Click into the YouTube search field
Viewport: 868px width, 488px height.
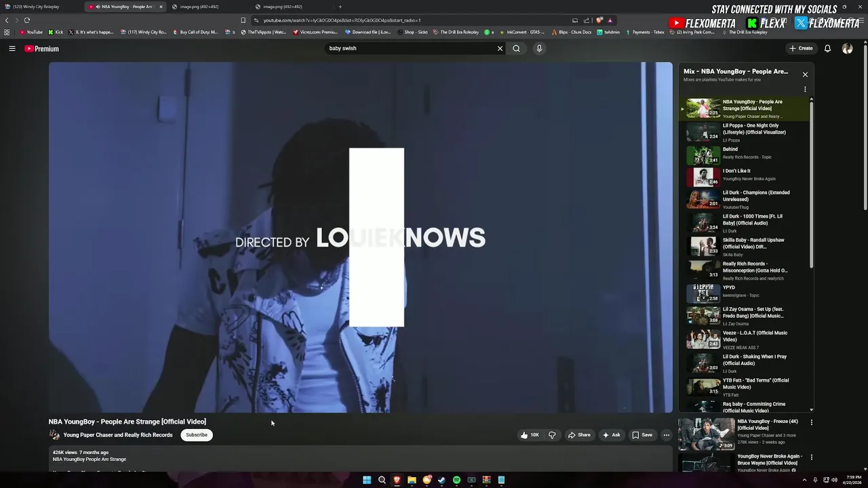click(410, 48)
